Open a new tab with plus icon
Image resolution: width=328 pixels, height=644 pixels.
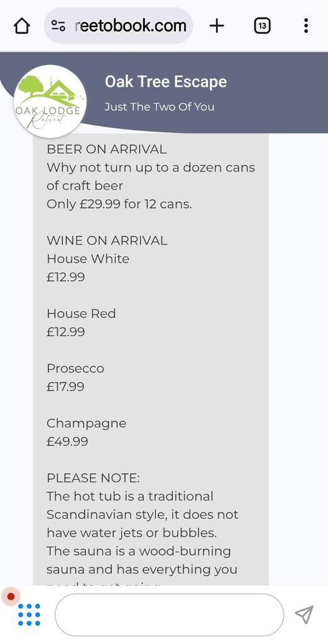pyautogui.click(x=217, y=26)
